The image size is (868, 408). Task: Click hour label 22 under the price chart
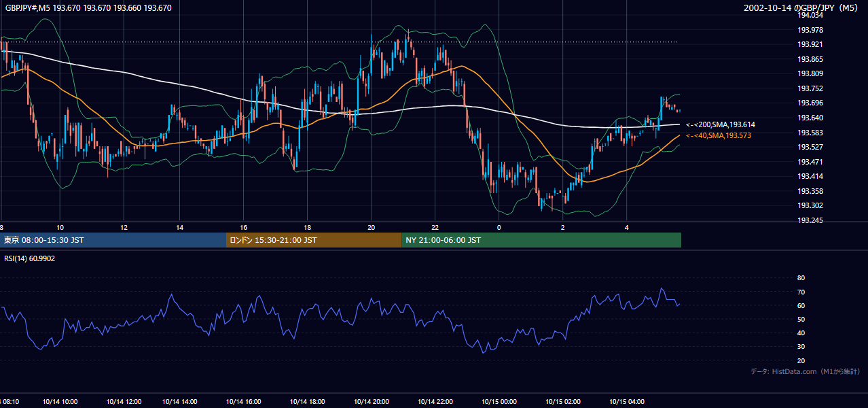[435, 227]
